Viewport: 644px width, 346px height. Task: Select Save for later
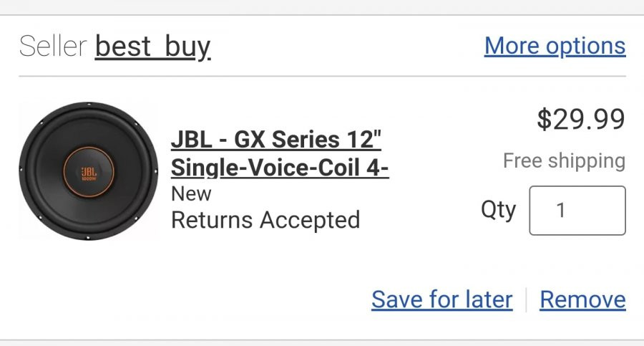point(442,299)
